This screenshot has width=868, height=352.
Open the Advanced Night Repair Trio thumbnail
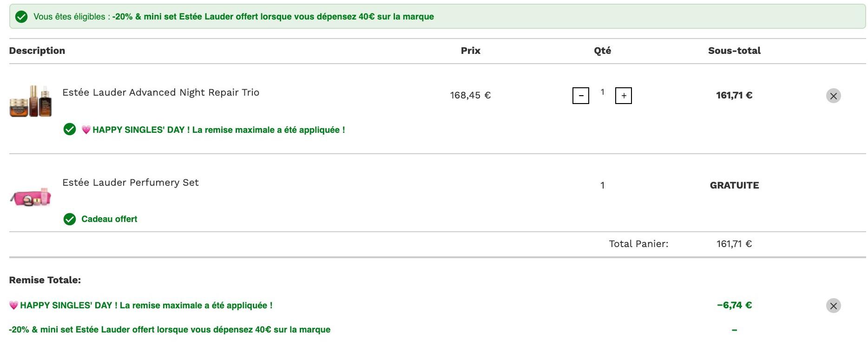tap(31, 101)
